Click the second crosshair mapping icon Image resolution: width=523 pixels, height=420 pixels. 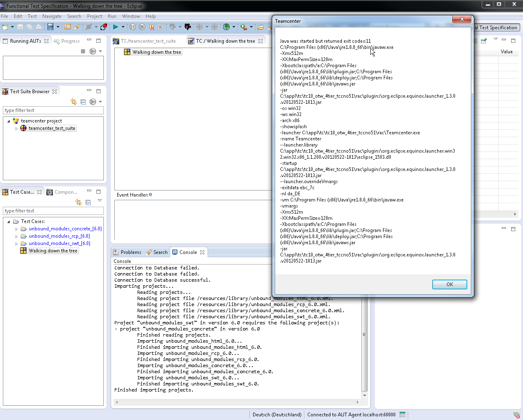[214, 27]
